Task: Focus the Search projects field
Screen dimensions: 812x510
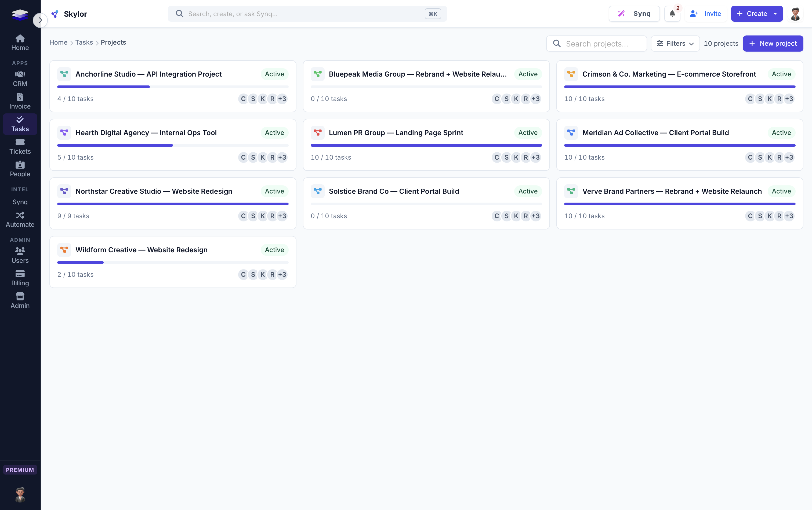Action: coord(596,44)
